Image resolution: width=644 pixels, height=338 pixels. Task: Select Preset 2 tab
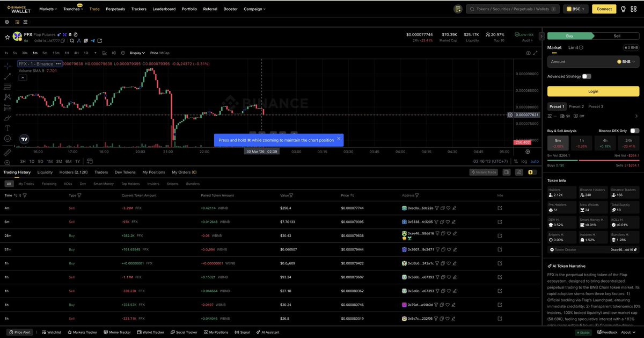tap(576, 106)
